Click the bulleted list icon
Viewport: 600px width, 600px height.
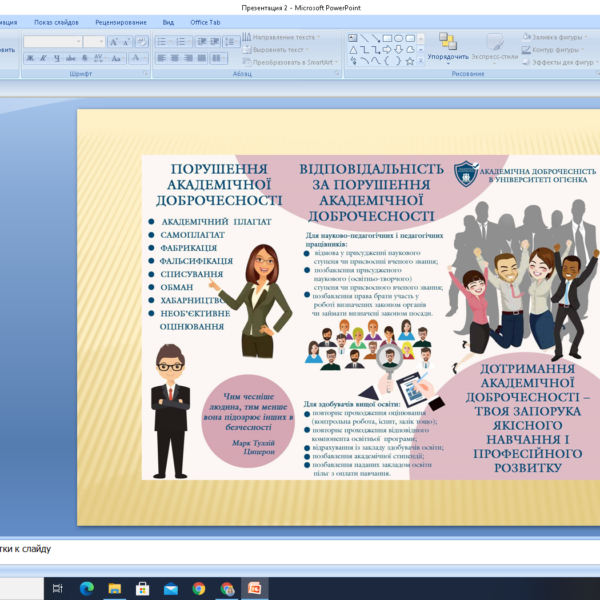[162, 42]
